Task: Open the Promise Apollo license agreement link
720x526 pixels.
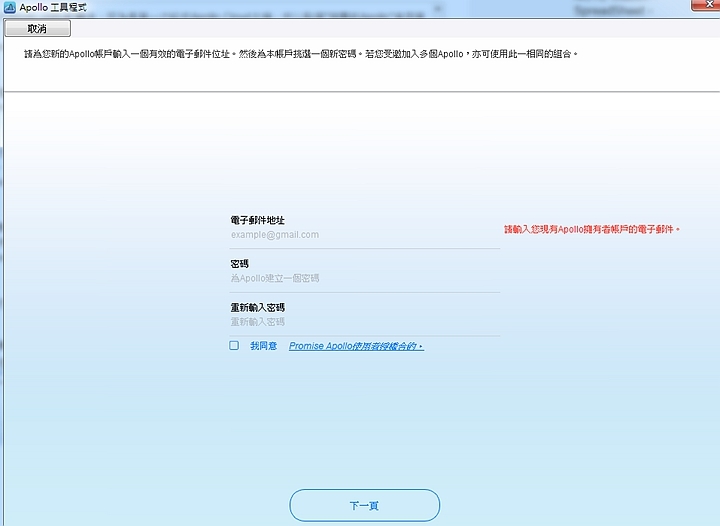Action: [x=356, y=347]
